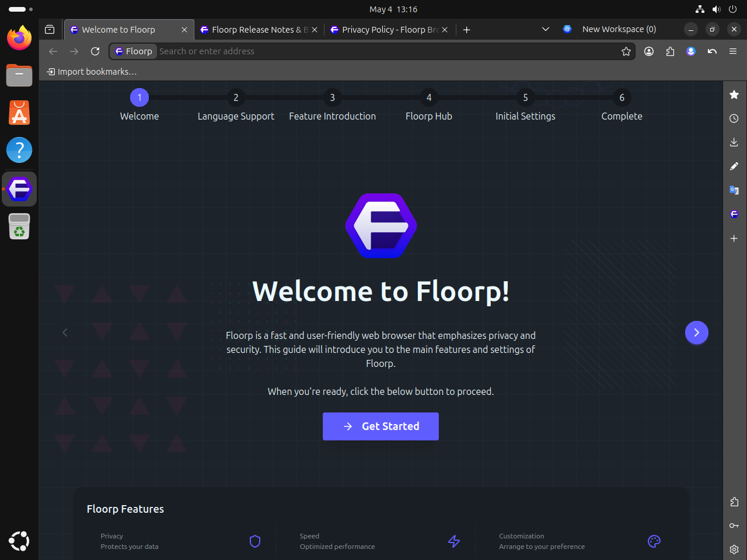Jump to step 5 Initial Settings
747x560 pixels.
[x=525, y=97]
